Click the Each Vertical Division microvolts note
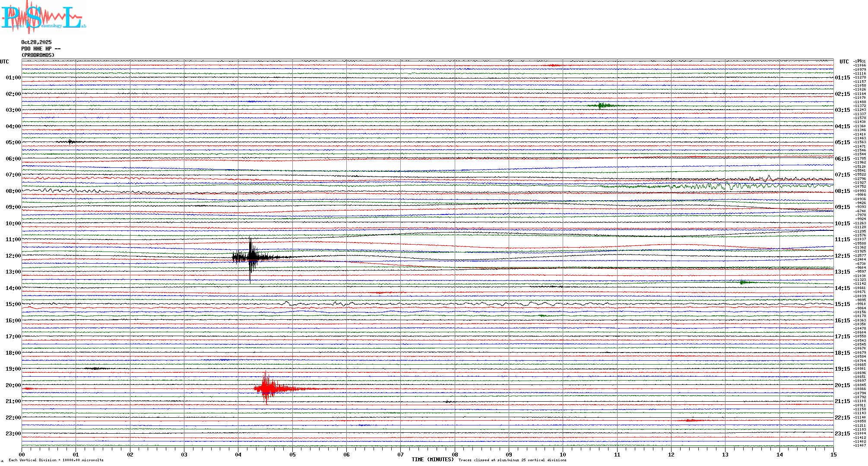This screenshot has width=868, height=466. pyautogui.click(x=56, y=460)
